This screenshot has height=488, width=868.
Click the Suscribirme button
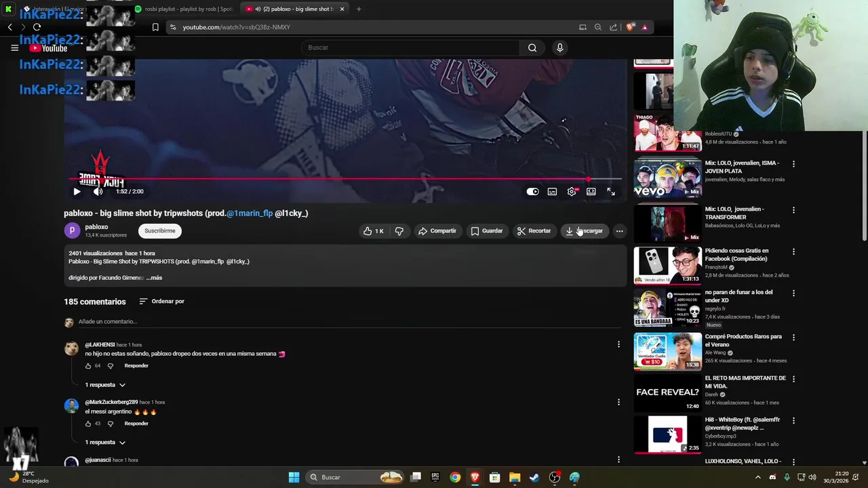pyautogui.click(x=160, y=231)
